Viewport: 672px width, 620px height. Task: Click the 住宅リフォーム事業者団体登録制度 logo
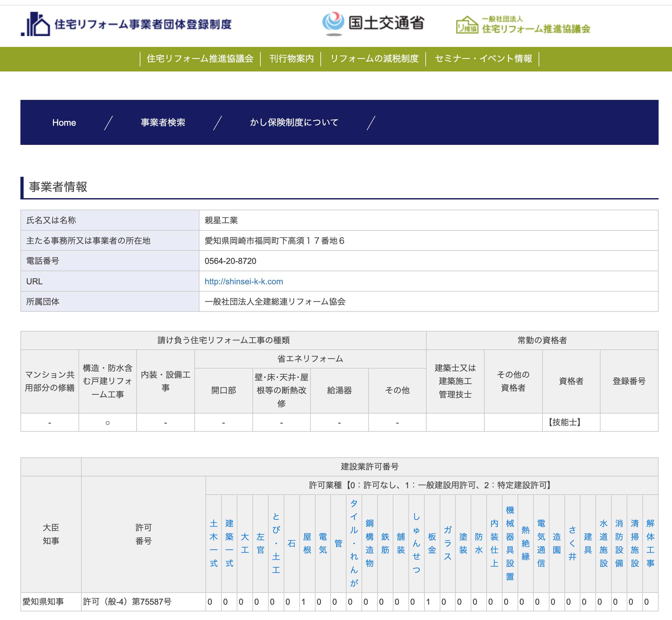[126, 24]
